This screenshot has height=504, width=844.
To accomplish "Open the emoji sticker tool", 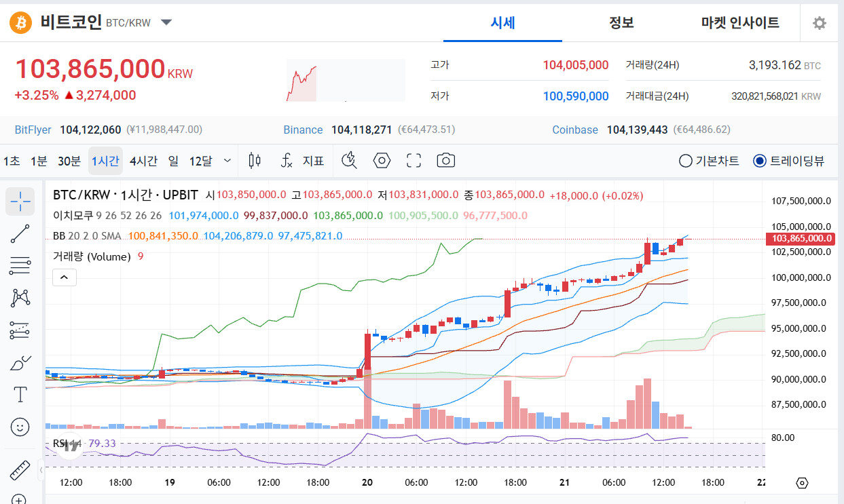I will pos(20,427).
